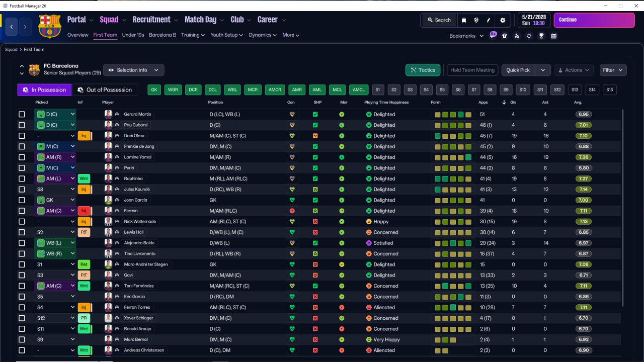Click the AMCR position slot button
Screen dimensions: 644x362
(275, 90)
